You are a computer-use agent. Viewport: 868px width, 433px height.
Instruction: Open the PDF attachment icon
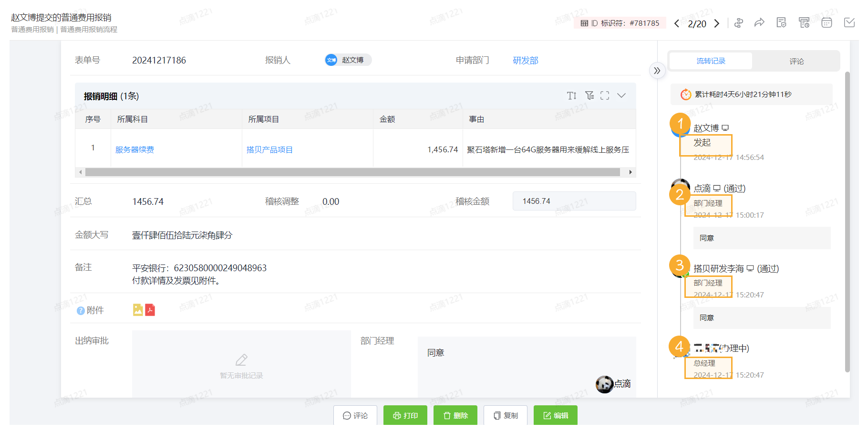pyautogui.click(x=151, y=310)
